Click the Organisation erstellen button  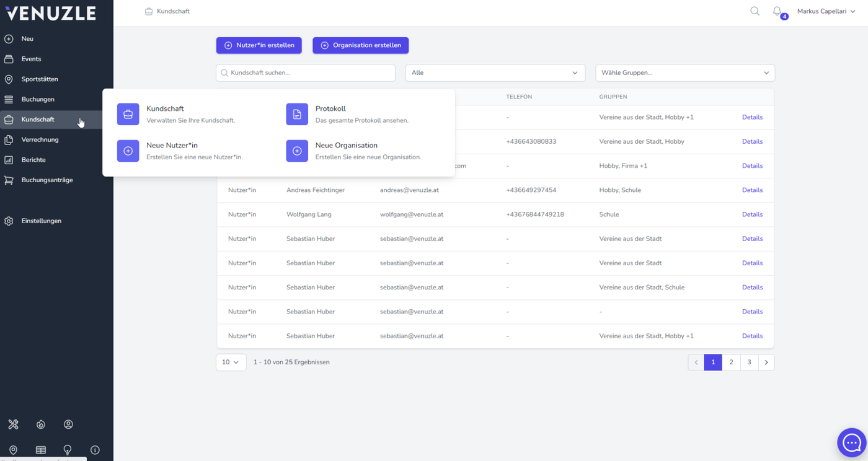361,45
